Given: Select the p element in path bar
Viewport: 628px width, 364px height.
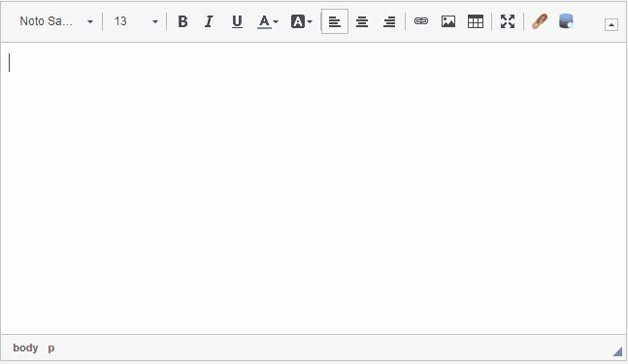Looking at the screenshot, I should coord(51,347).
